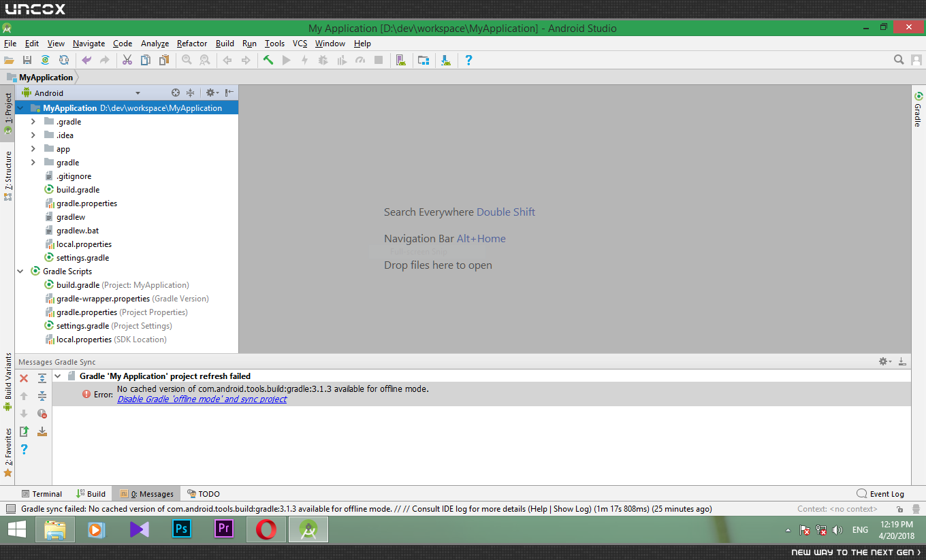Open Photoshop from the taskbar
Screen dimensions: 926x560
[181, 529]
